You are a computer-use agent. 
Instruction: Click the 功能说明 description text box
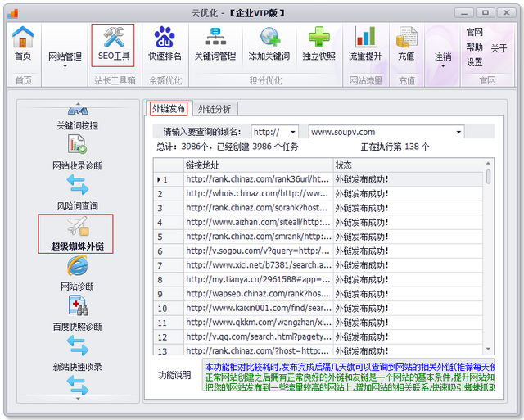click(x=348, y=375)
